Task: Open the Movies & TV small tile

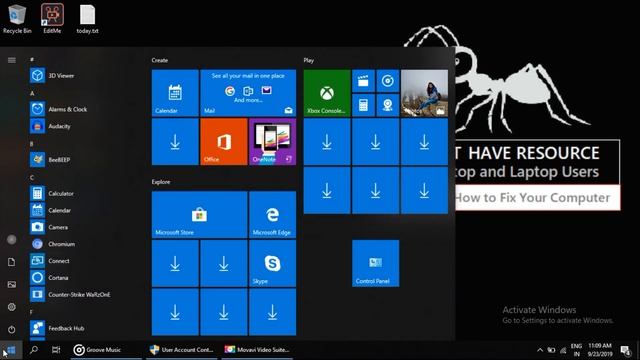Action: pyautogui.click(x=363, y=81)
